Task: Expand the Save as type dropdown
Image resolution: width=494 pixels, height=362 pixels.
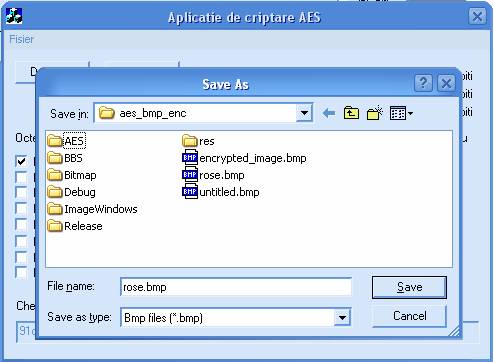Action: tap(342, 318)
